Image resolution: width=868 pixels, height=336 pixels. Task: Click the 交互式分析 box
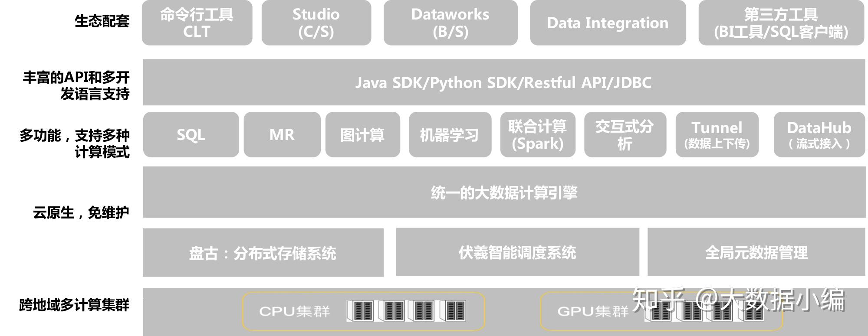pyautogui.click(x=625, y=134)
